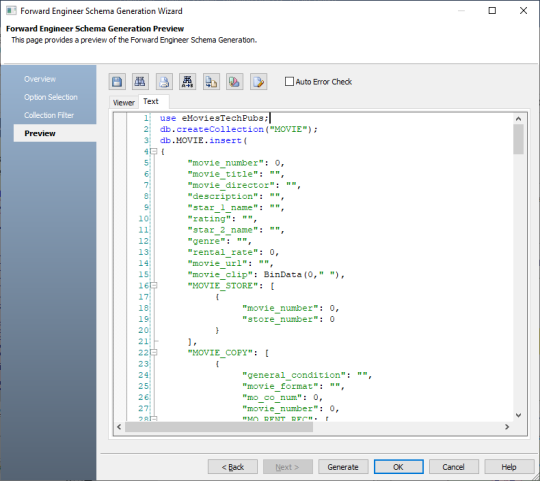The width and height of the screenshot is (540, 481).
Task: Collapse the code block at line 4
Action: tap(154, 151)
